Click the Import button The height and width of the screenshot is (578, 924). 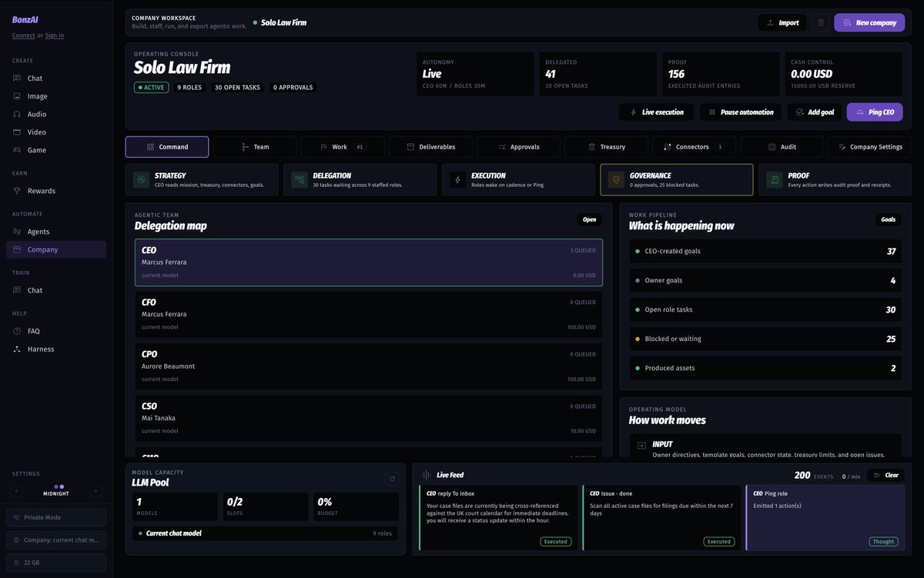pyautogui.click(x=782, y=23)
